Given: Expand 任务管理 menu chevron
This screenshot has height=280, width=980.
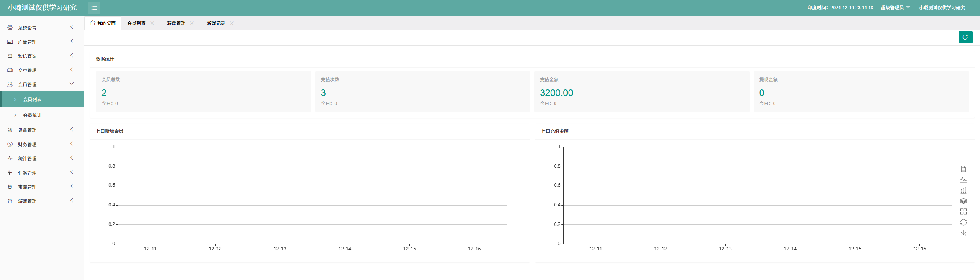Looking at the screenshot, I should pos(72,172).
